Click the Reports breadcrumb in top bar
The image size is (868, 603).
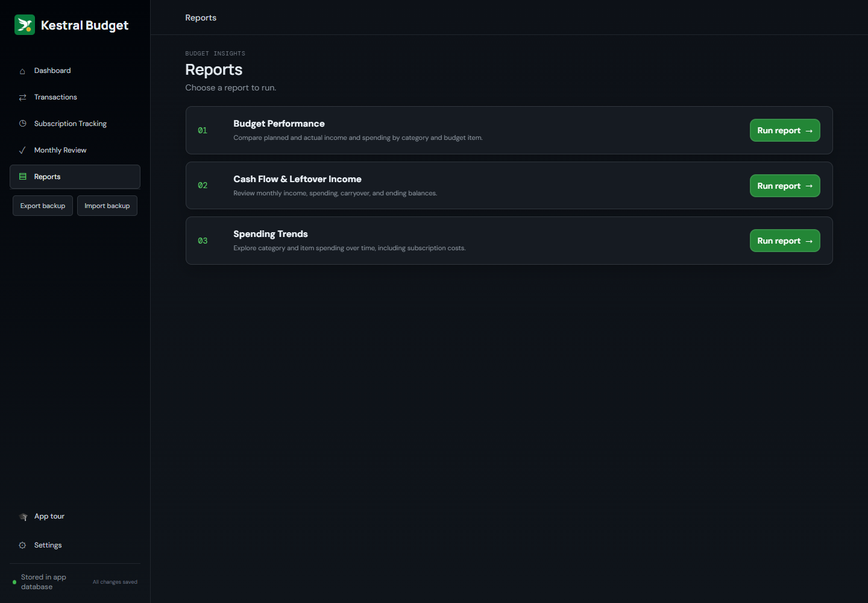pos(201,17)
